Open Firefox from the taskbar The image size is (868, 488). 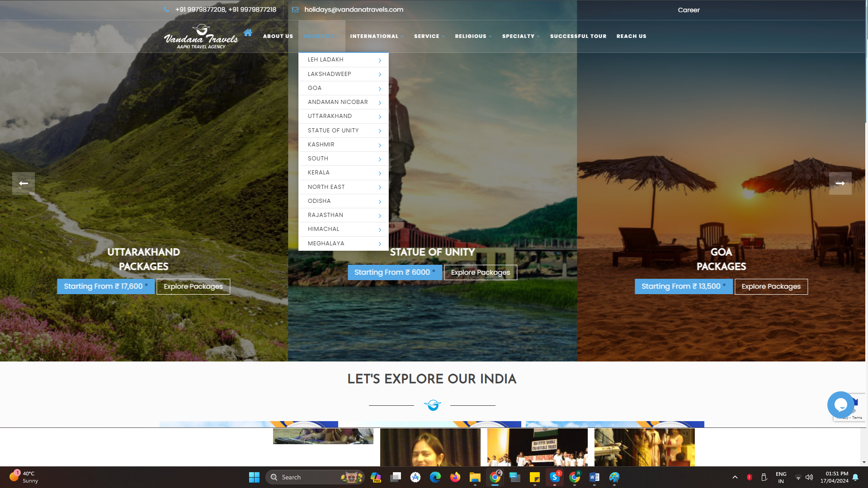(455, 477)
